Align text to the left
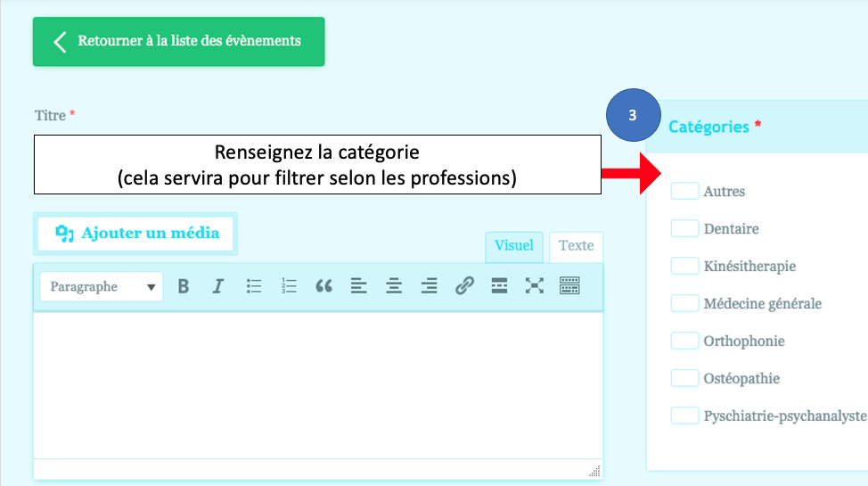The width and height of the screenshot is (868, 486). click(x=358, y=286)
